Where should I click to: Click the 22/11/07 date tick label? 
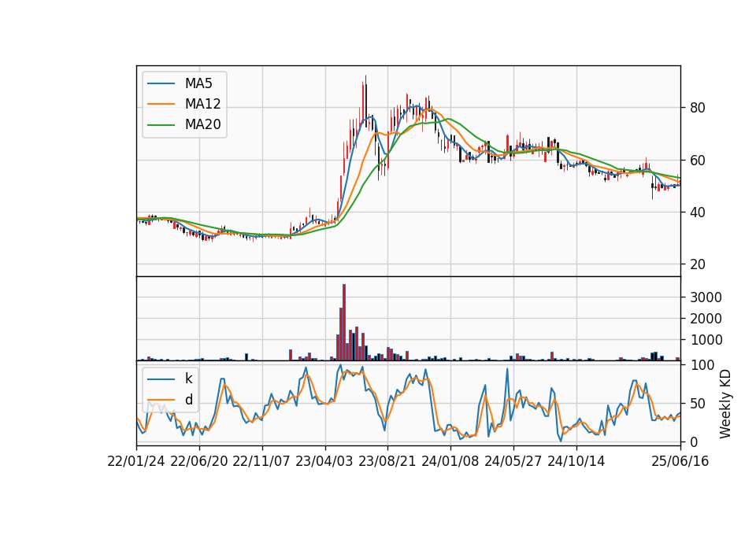point(261,462)
